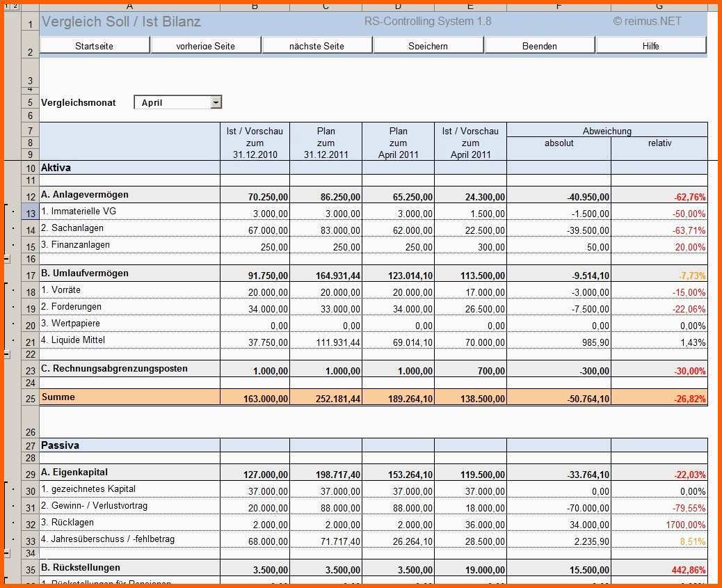The image size is (722, 588).
Task: Collapse outline group at row 16
Action: coord(7,259)
